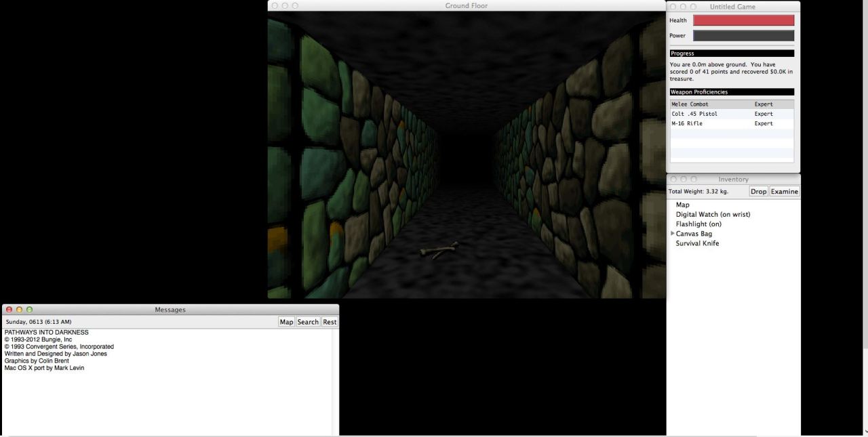Open the Map from the Messages toolbar
The image size is (868, 437).
click(x=286, y=322)
